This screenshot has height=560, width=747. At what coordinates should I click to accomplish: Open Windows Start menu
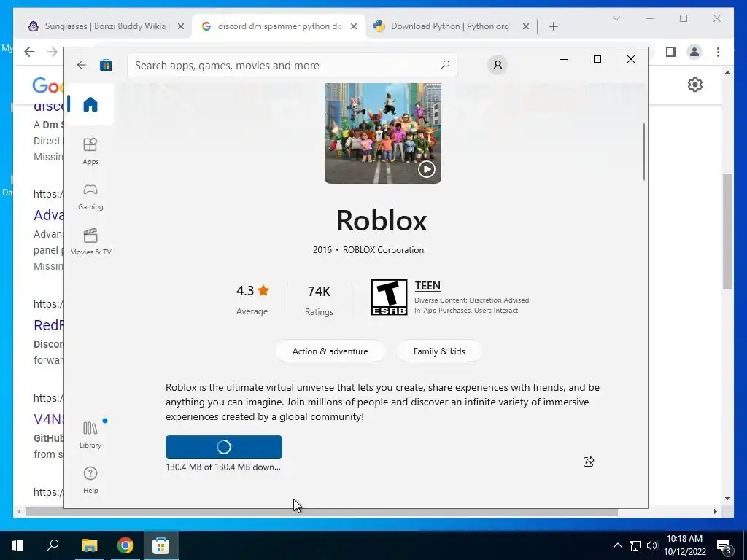click(x=18, y=545)
